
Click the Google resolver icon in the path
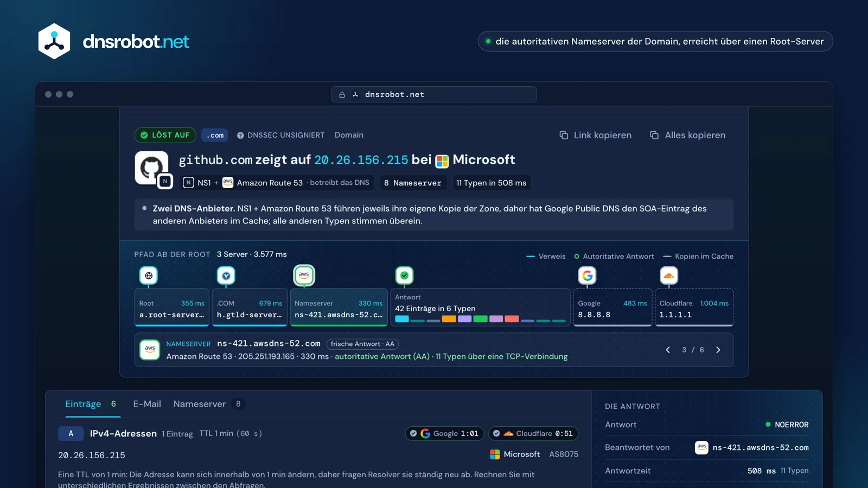[x=587, y=275]
